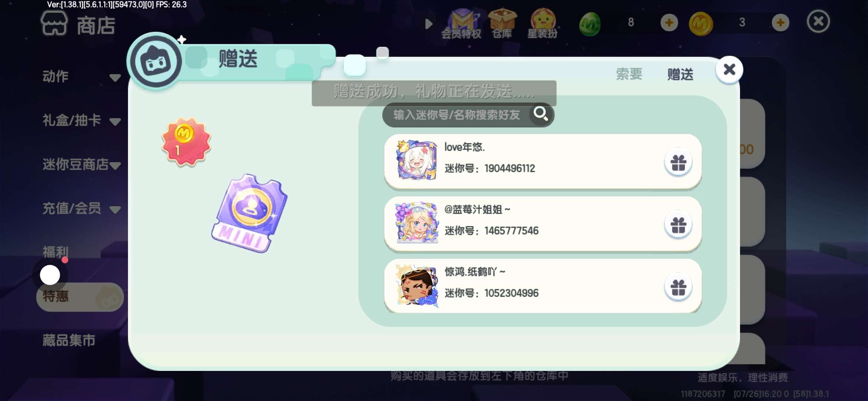Open the 藏品集市 section
This screenshot has height=401, width=868.
coord(69,340)
